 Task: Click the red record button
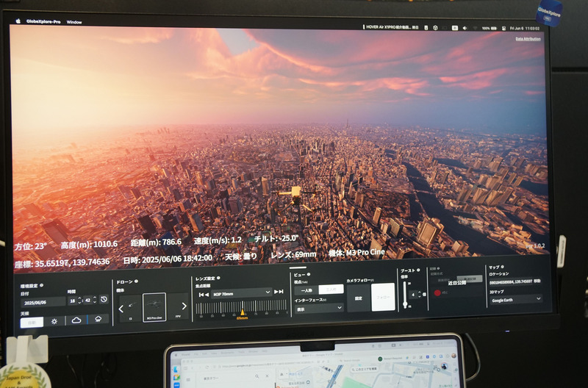[x=437, y=292]
